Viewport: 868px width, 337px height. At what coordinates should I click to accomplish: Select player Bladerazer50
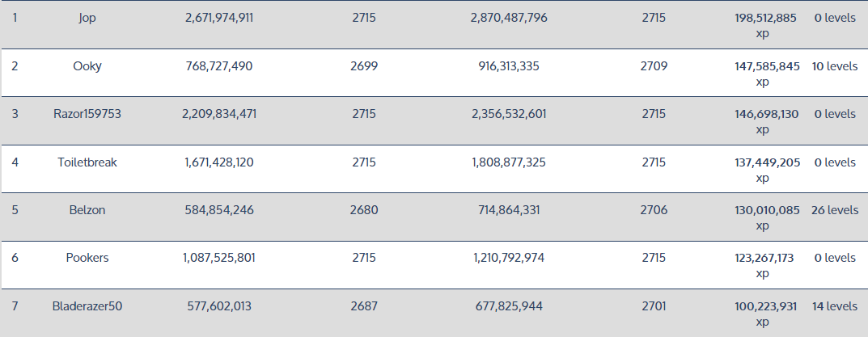[87, 306]
